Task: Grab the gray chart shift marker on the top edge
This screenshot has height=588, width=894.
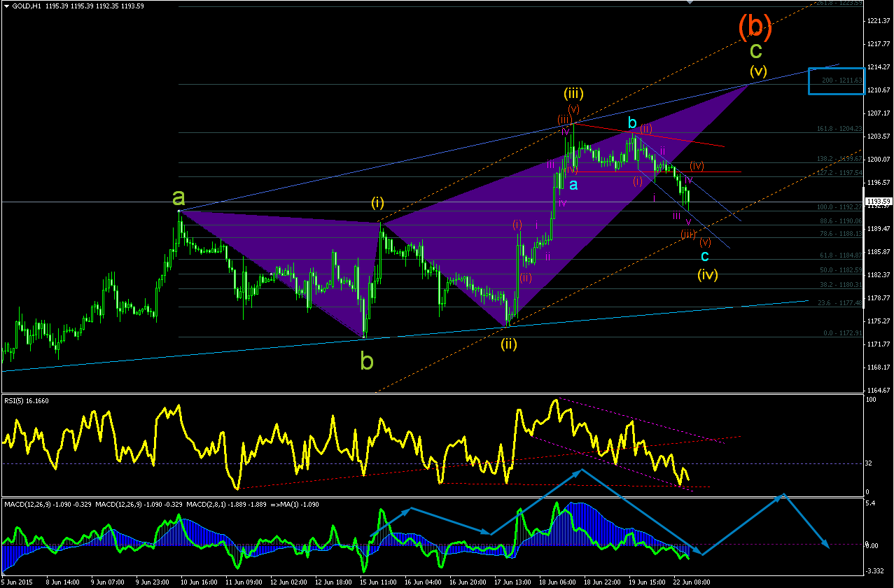Action: pyautogui.click(x=690, y=3)
